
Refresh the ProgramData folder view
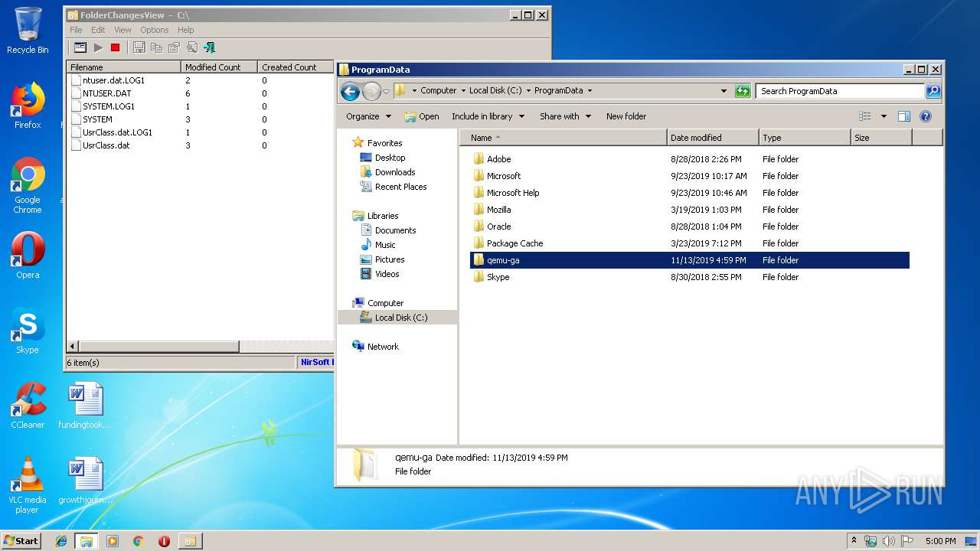(743, 90)
